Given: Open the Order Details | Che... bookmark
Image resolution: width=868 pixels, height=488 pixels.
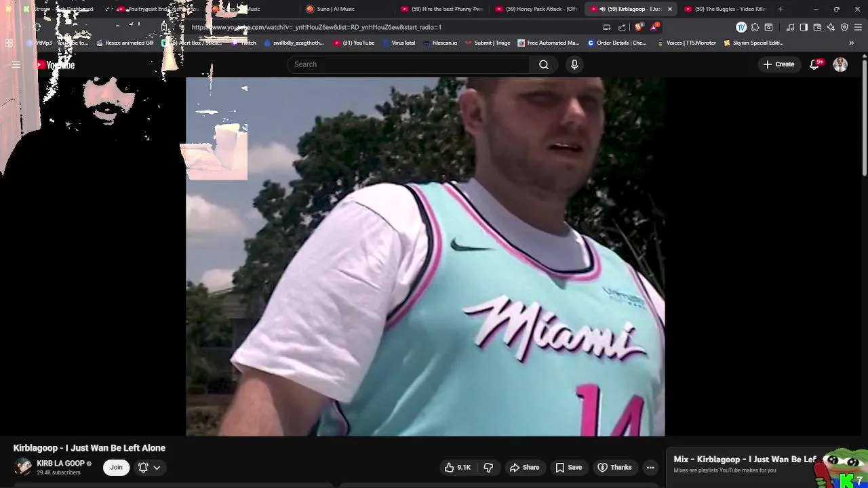Looking at the screenshot, I should pyautogui.click(x=617, y=43).
